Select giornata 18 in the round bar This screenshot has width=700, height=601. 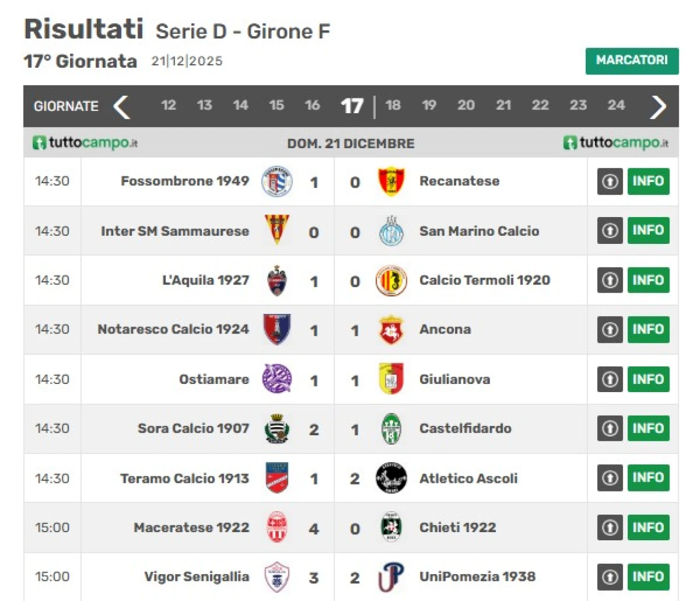click(393, 105)
